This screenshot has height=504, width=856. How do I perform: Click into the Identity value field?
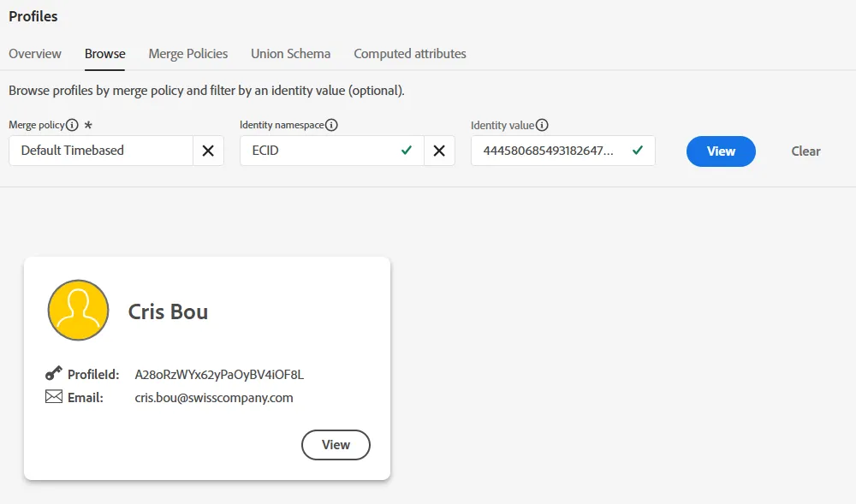(563, 151)
